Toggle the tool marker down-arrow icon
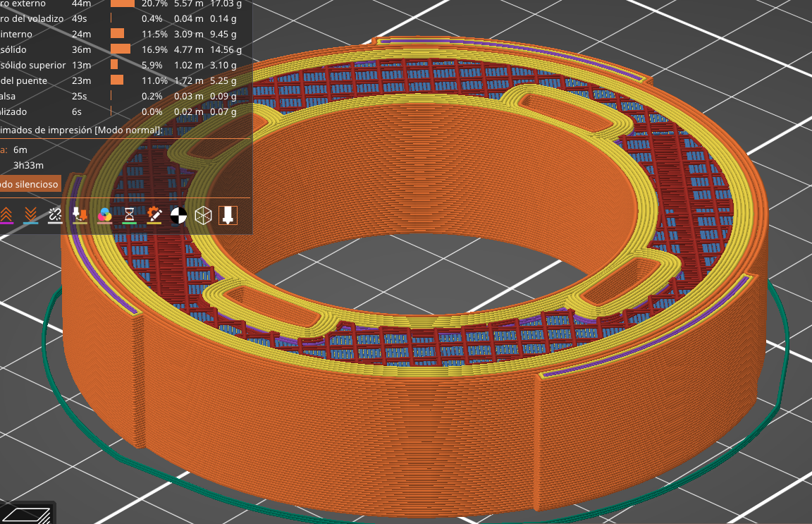Viewport: 812px width, 524px height. click(x=228, y=215)
